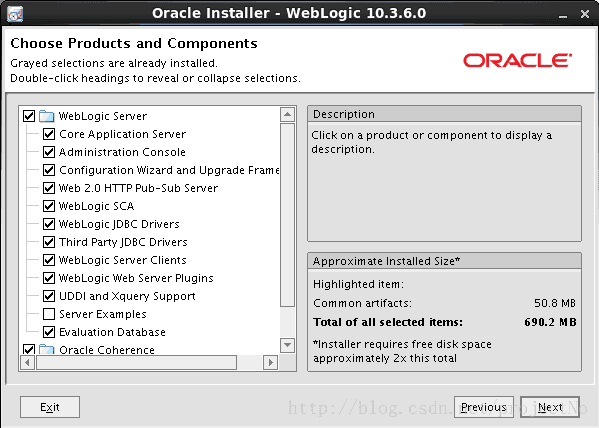Screen dimensions: 599x428
Task: Click the Exit button
Action: tap(50, 407)
